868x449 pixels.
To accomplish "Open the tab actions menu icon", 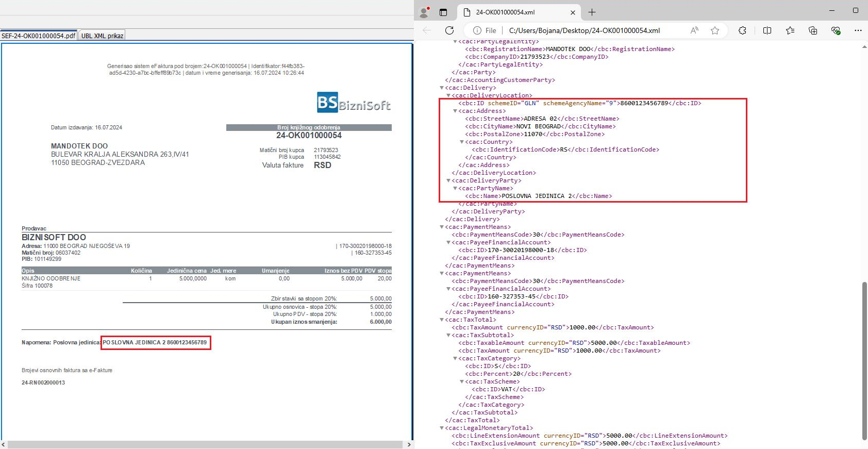I will point(443,12).
